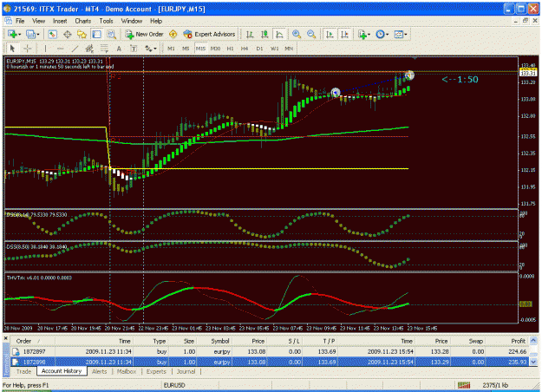542x392 pixels.
Task: Click the connection status 2375/1 kb indicator
Action: coord(496,385)
